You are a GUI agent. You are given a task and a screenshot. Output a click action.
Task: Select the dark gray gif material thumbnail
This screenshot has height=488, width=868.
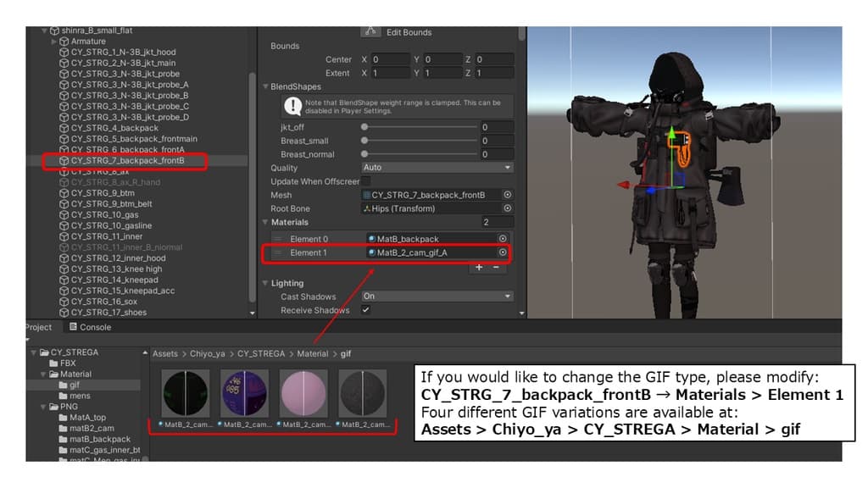pos(362,393)
